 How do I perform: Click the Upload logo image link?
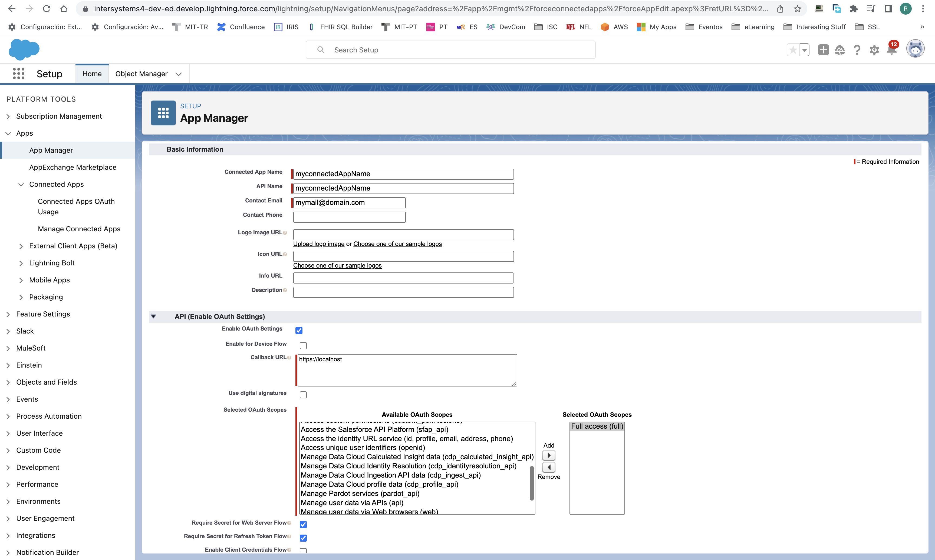pyautogui.click(x=319, y=244)
